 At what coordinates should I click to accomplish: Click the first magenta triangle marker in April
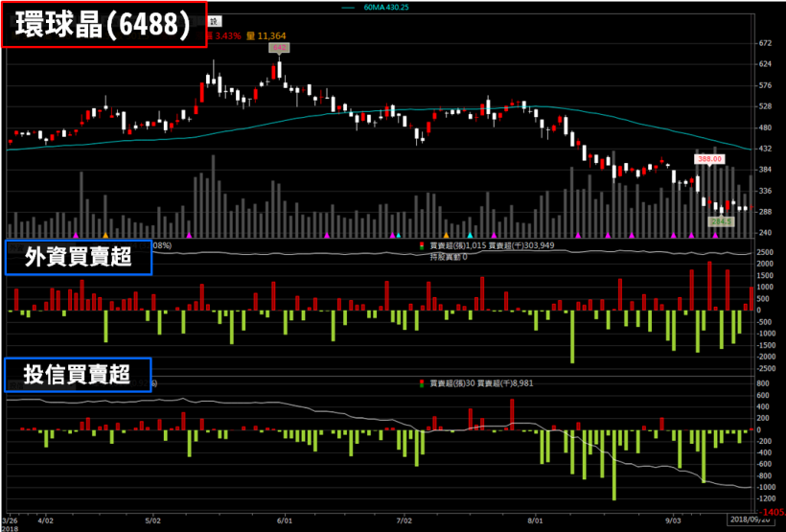click(x=76, y=235)
